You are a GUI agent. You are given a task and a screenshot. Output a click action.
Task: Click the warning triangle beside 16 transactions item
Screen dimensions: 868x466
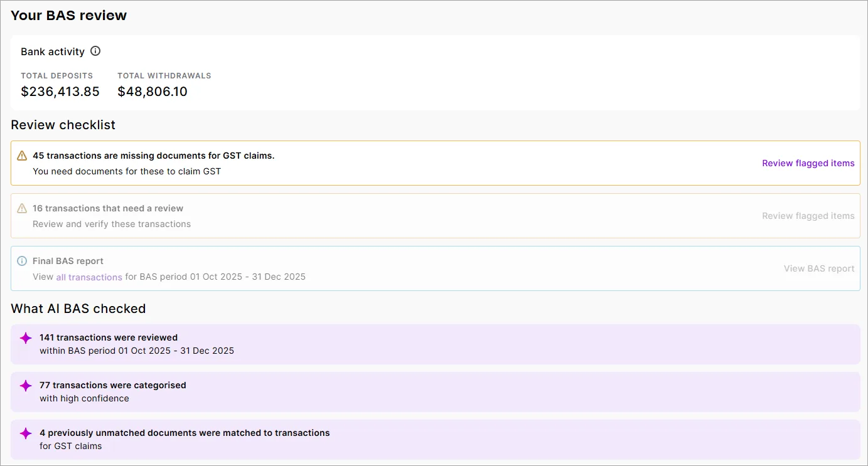pyautogui.click(x=21, y=208)
